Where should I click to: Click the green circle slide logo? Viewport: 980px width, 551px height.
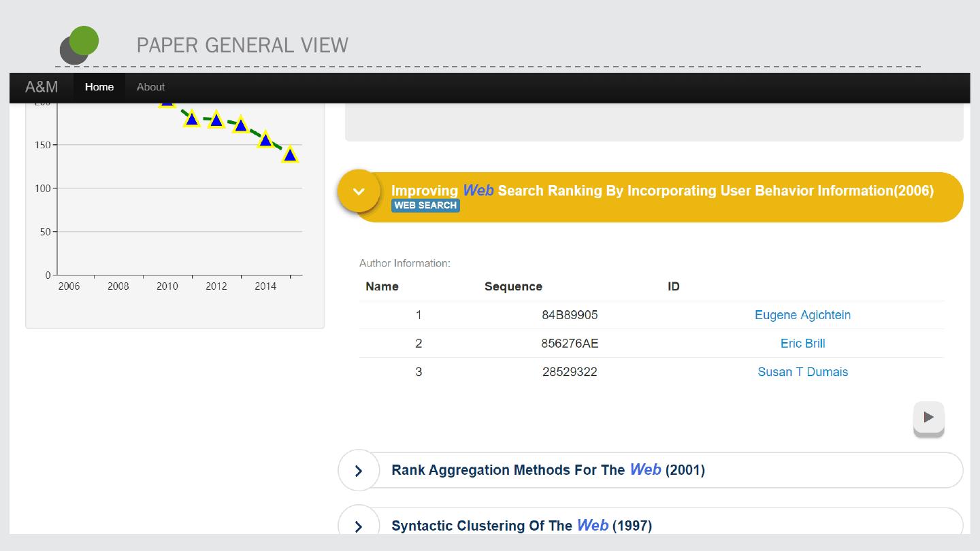84,41
